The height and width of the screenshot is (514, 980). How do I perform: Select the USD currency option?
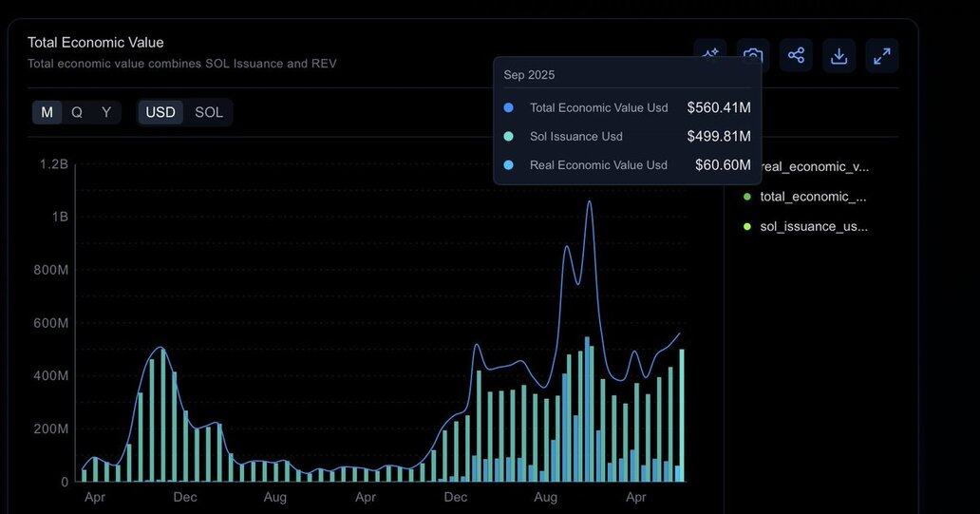pyautogui.click(x=160, y=112)
